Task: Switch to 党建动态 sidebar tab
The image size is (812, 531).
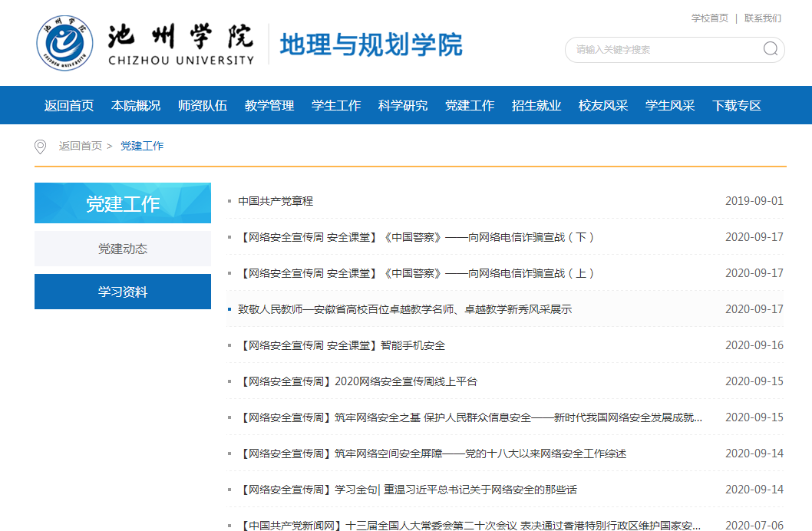Action: pyautogui.click(x=123, y=249)
